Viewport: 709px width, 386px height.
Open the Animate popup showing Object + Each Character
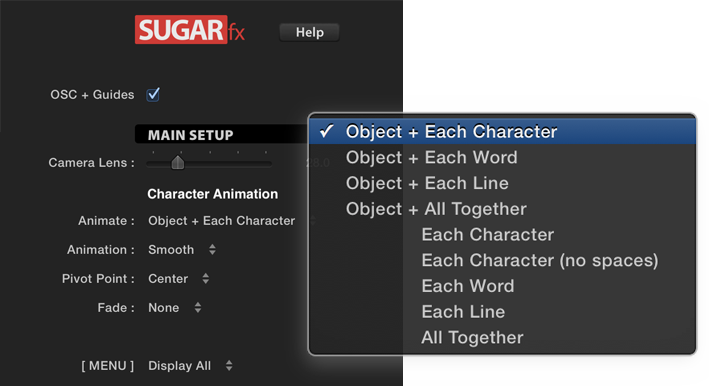pos(222,221)
